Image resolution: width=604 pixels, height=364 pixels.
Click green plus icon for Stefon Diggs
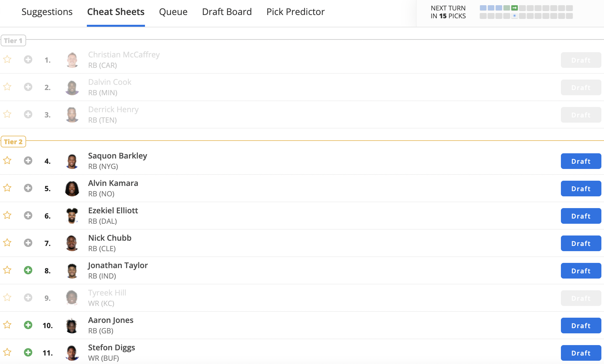point(28,352)
